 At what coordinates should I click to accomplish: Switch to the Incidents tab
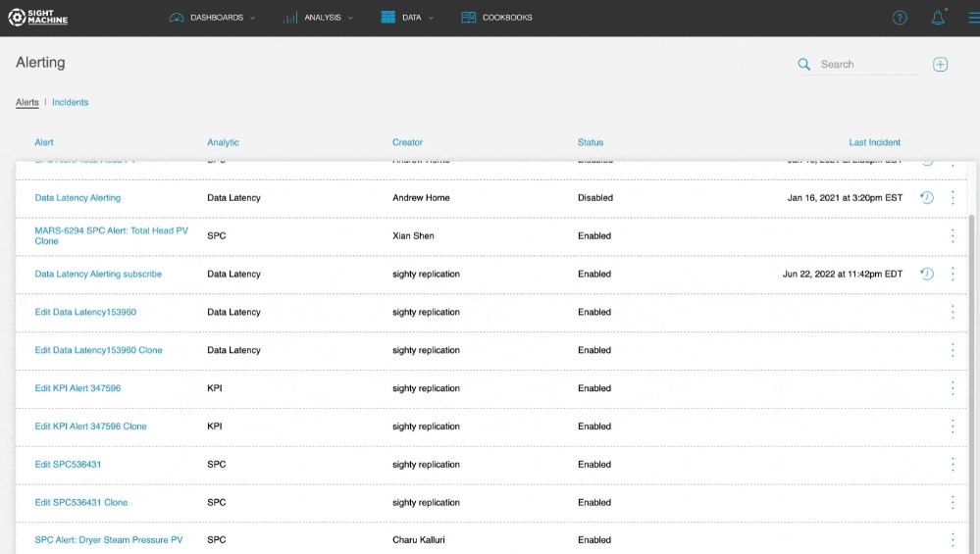(70, 102)
